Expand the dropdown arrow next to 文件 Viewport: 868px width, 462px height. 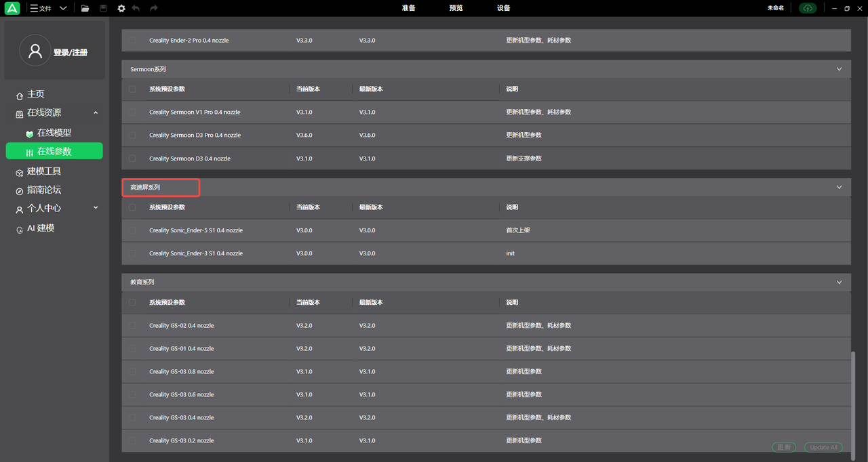[63, 8]
